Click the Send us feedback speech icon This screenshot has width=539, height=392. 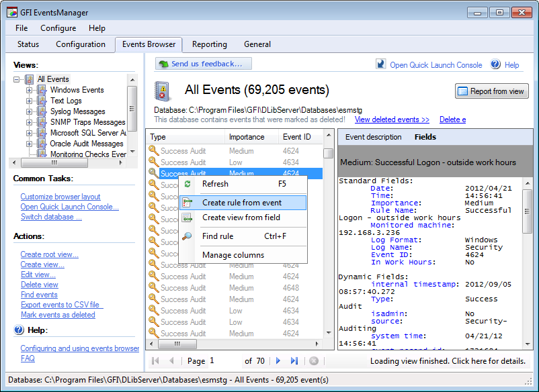click(x=163, y=64)
